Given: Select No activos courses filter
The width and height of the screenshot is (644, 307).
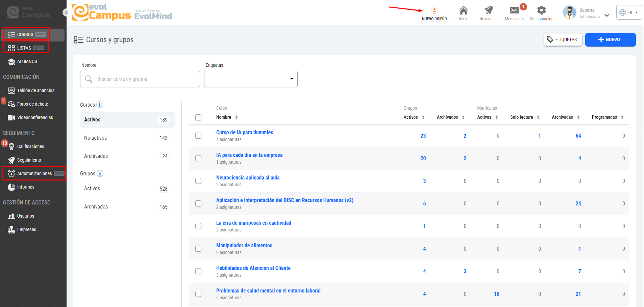Looking at the screenshot, I should click(127, 138).
